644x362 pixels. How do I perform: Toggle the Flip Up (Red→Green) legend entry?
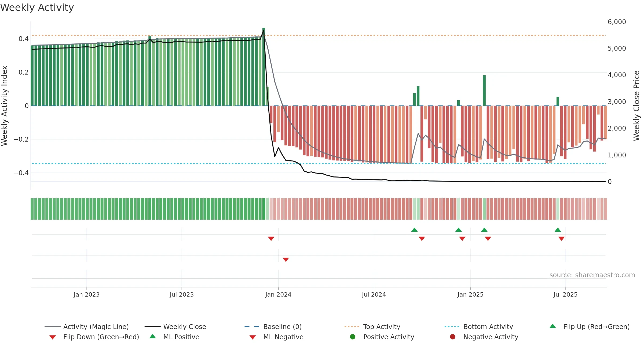point(590,327)
